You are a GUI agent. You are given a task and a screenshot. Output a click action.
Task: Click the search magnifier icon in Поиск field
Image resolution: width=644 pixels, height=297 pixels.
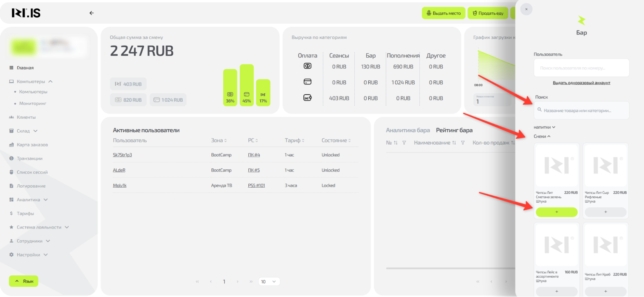click(x=539, y=110)
